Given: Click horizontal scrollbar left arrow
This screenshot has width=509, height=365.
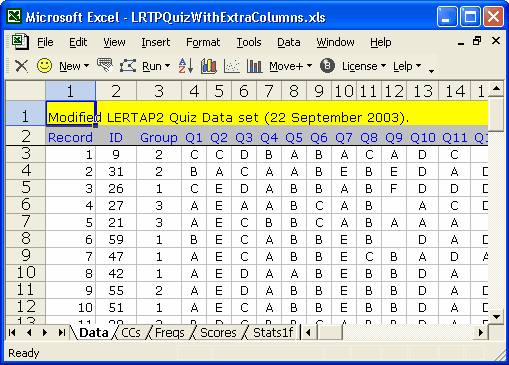Looking at the screenshot, I should tap(308, 333).
